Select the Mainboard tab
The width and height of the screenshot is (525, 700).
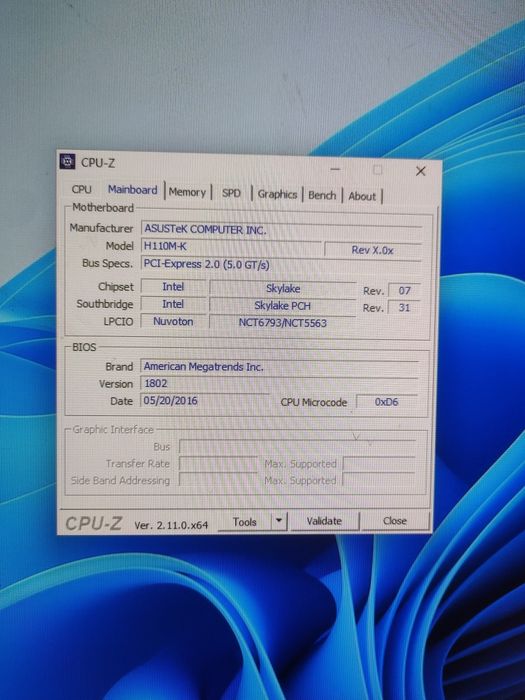133,190
